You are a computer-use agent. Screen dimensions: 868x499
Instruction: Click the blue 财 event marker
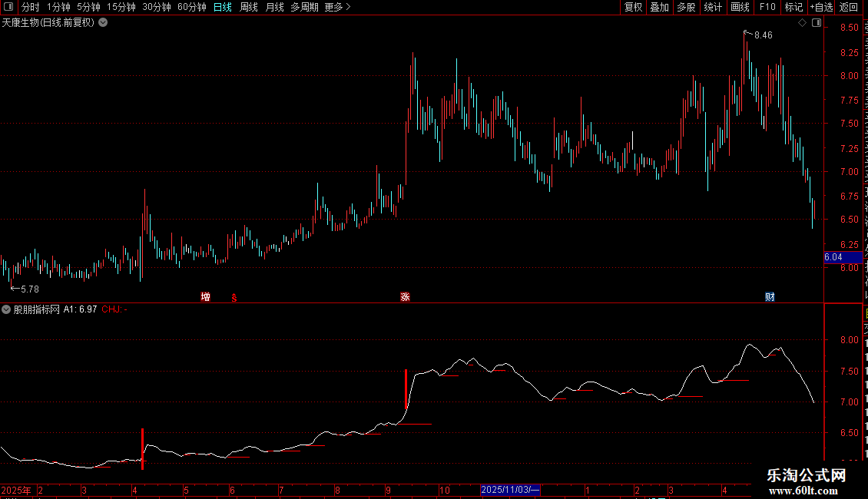click(x=770, y=297)
